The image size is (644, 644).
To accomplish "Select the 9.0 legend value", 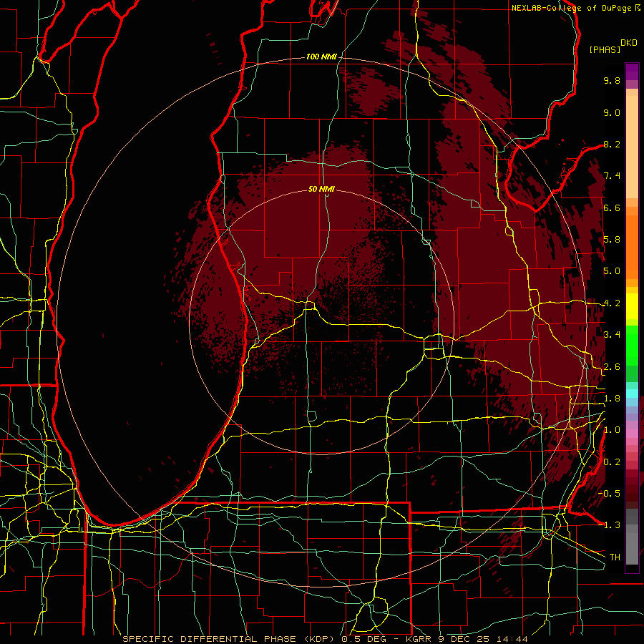I will [612, 112].
